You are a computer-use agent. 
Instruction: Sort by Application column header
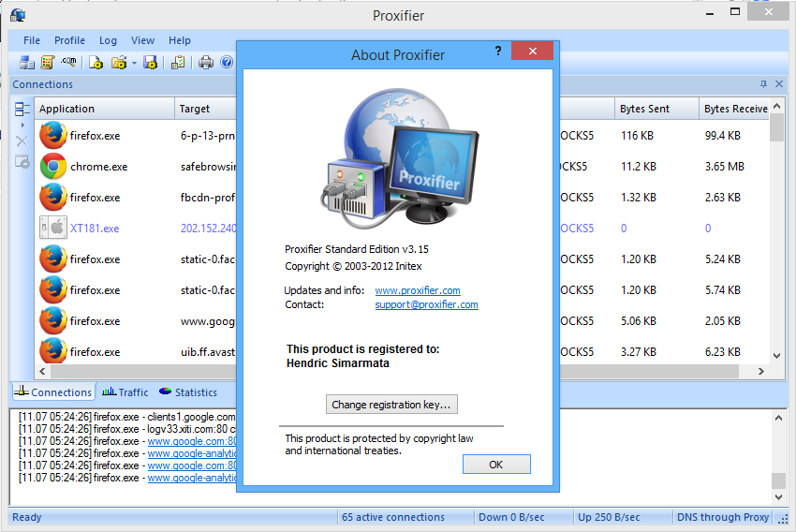tap(105, 109)
